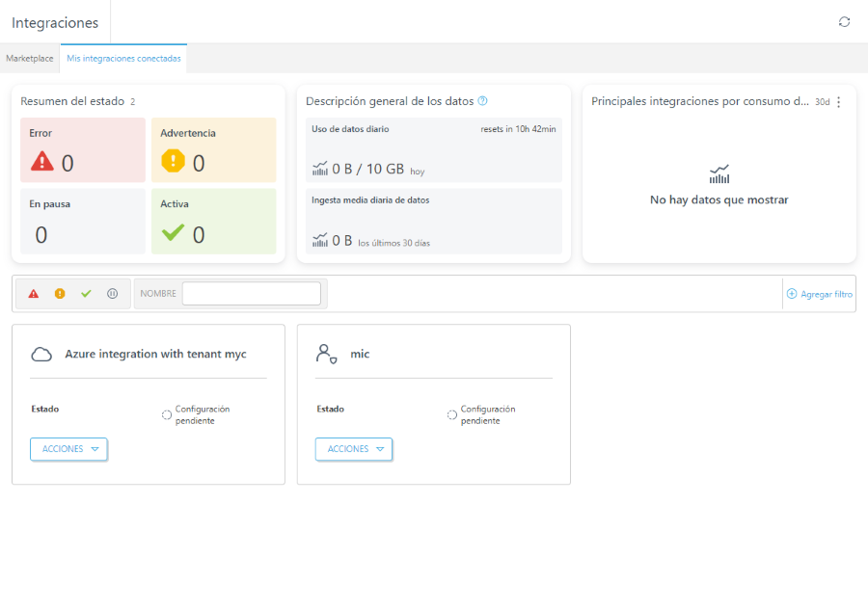Viewport: 868px width, 610px height.
Task: Click Resumen del estado heading
Action: click(72, 101)
